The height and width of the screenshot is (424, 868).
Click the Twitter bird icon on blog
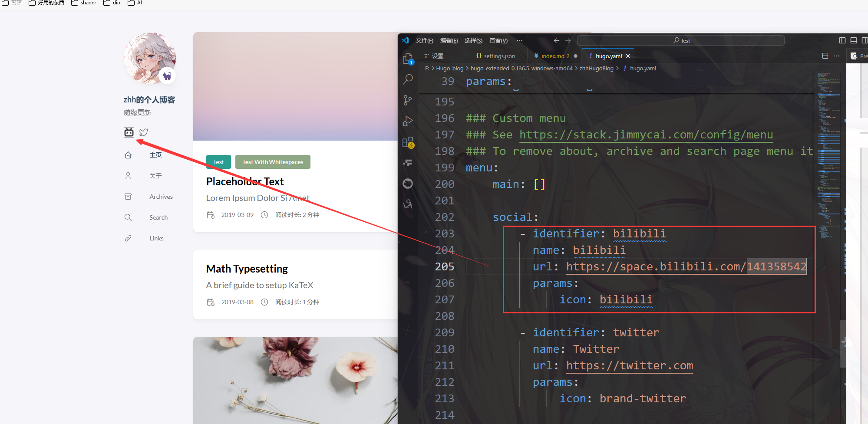(144, 132)
